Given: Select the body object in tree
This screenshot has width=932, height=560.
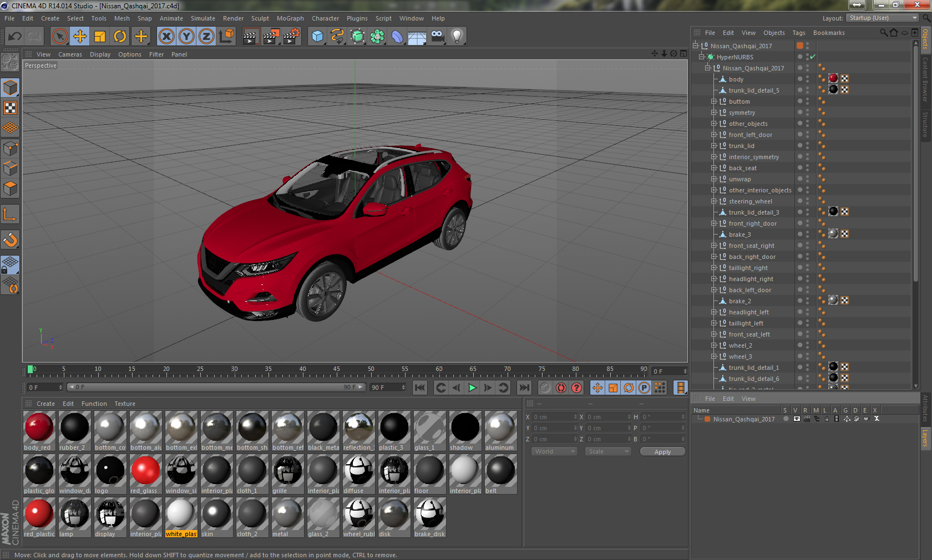Looking at the screenshot, I should 736,79.
